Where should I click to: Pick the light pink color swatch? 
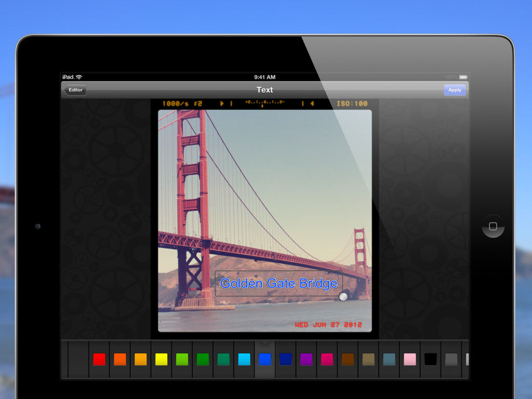pyautogui.click(x=410, y=360)
